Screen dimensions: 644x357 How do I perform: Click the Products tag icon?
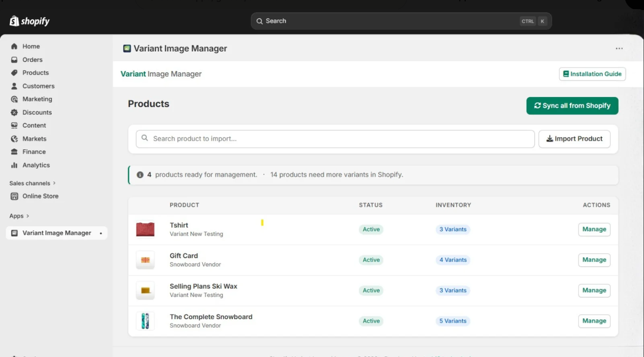14,73
